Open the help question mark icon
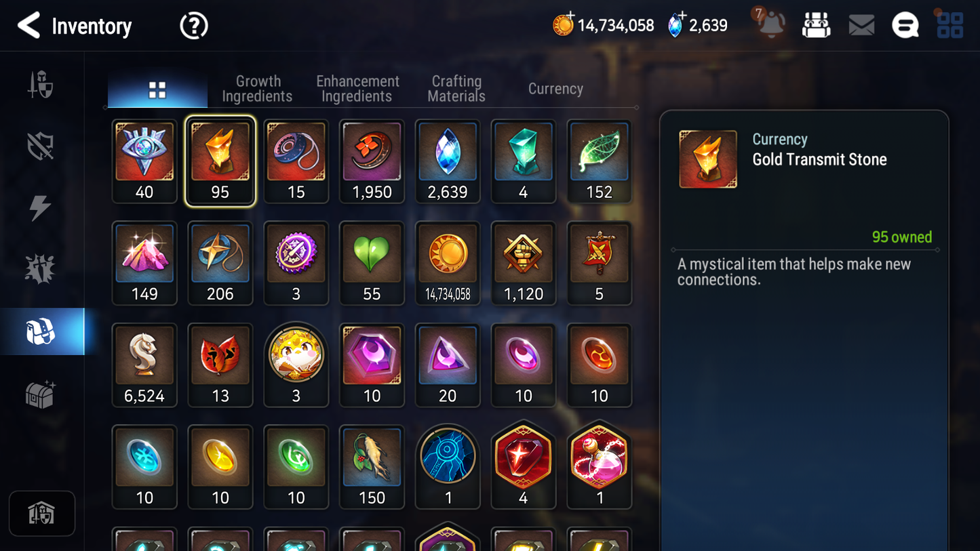The height and width of the screenshot is (551, 980). point(194,26)
